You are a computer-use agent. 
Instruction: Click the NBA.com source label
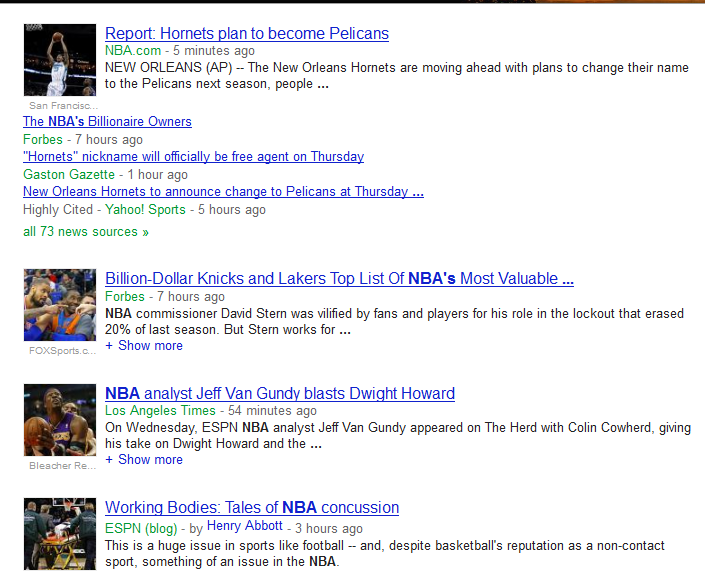[x=133, y=50]
